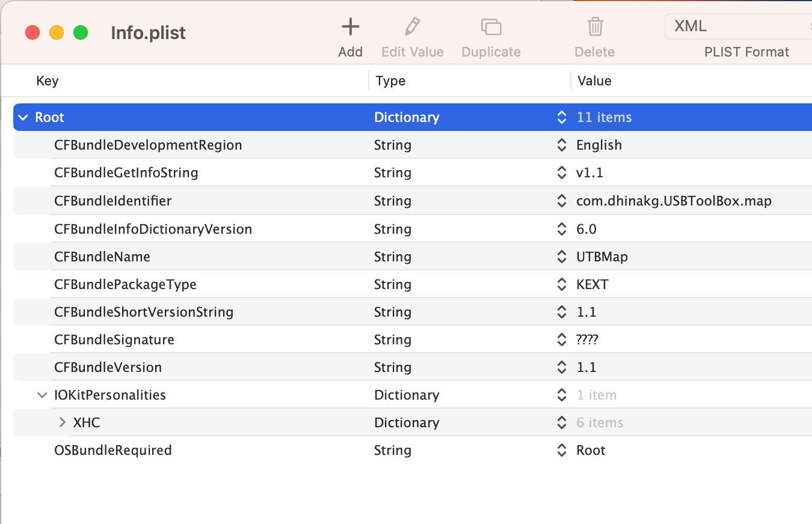This screenshot has width=812, height=524.
Task: Click the KEXT value field
Action: pyautogui.click(x=592, y=284)
